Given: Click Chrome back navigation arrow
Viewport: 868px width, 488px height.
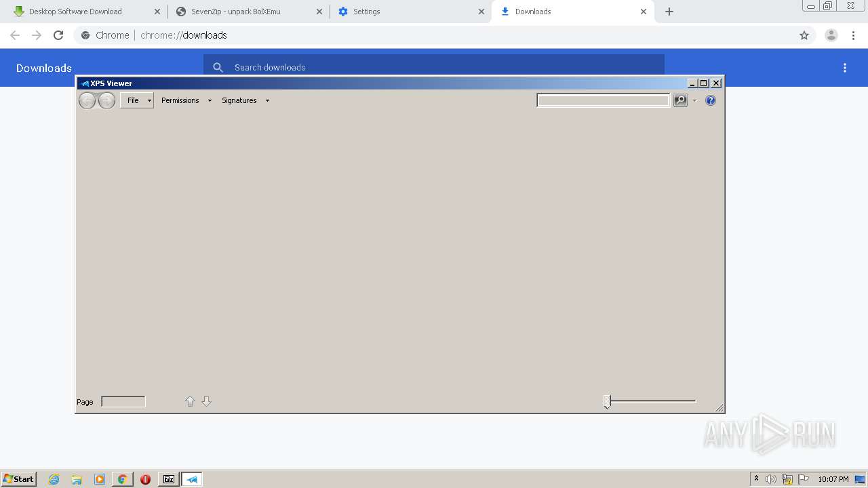Looking at the screenshot, I should pyautogui.click(x=15, y=35).
